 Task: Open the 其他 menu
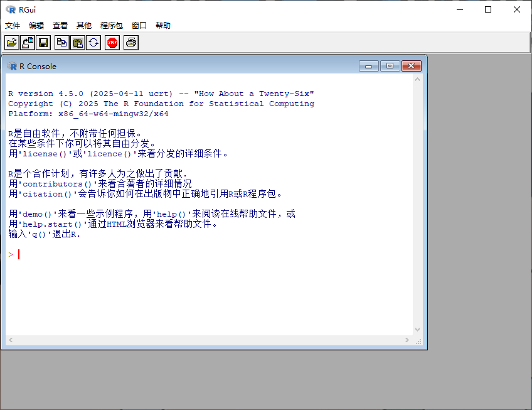coord(84,26)
